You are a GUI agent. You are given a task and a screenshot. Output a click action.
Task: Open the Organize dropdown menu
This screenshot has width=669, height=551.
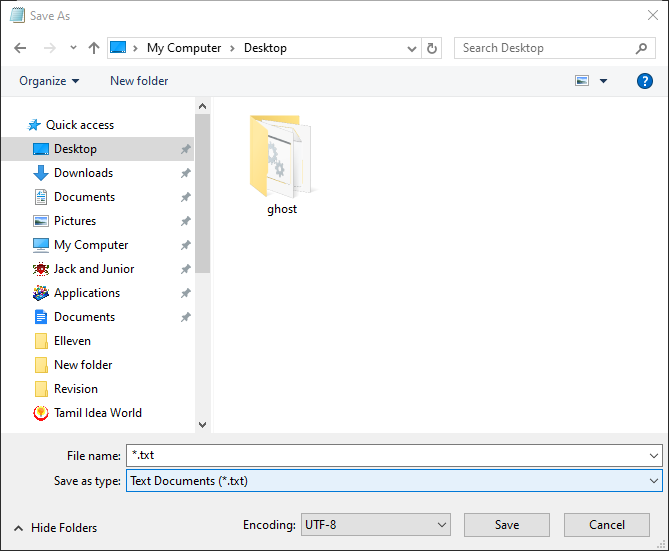[x=49, y=81]
